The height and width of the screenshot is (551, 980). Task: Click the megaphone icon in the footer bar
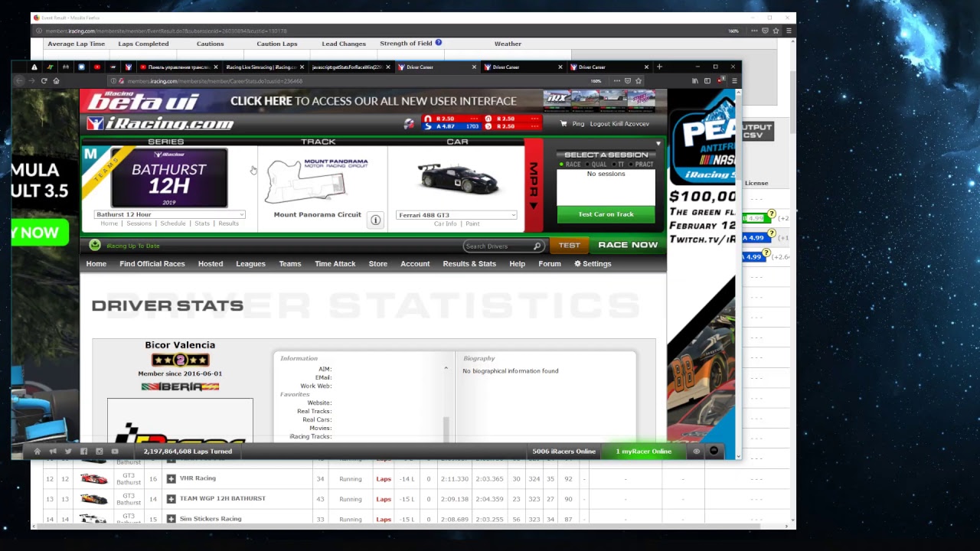[x=53, y=452]
